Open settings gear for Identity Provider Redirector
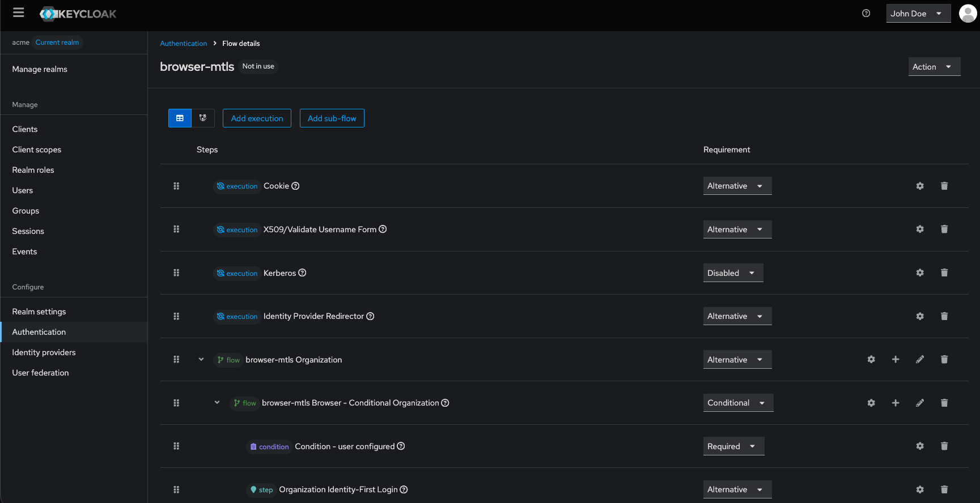980x503 pixels. (x=920, y=316)
